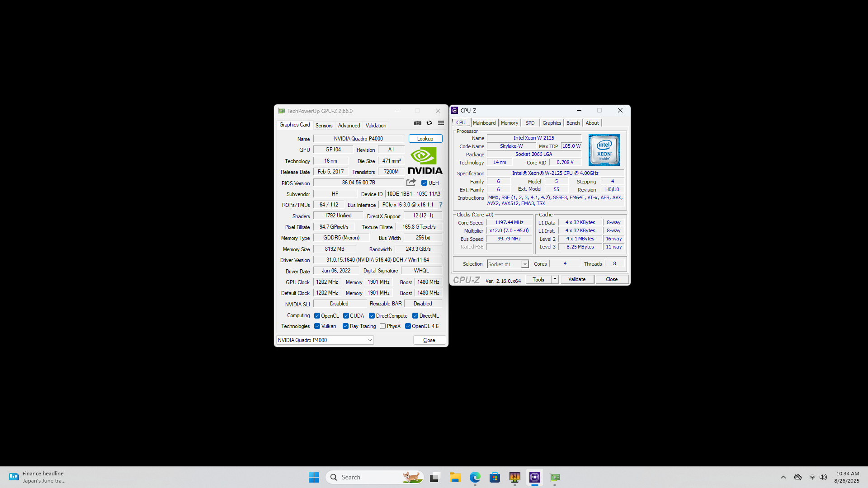Click the NVIDIA logo image

pos(425,160)
